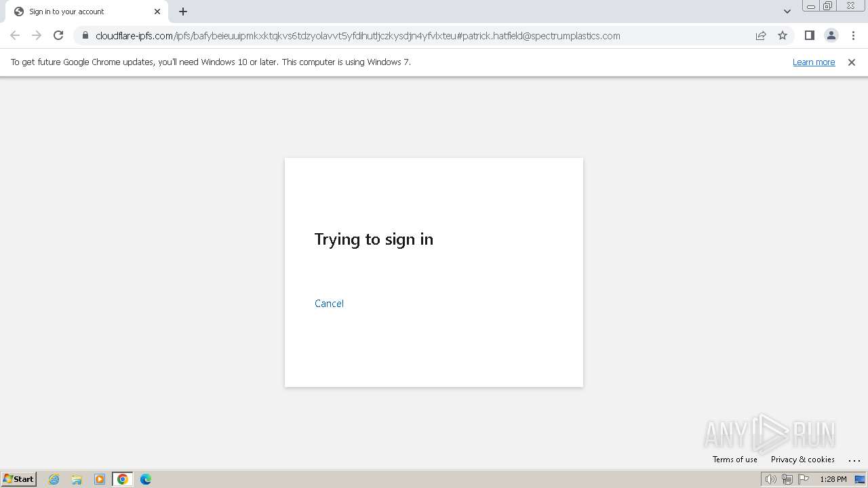Viewport: 868px width, 488px height.
Task: Open a new tab with plus button
Action: click(183, 12)
